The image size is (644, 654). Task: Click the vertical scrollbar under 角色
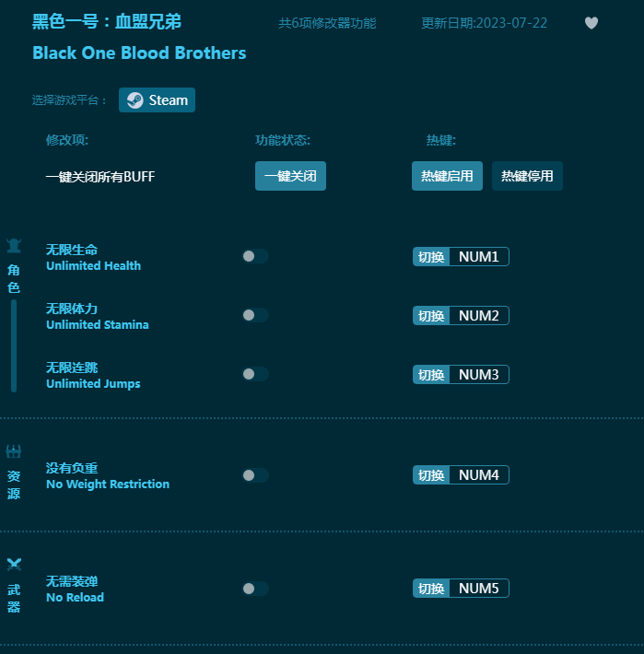[14, 345]
